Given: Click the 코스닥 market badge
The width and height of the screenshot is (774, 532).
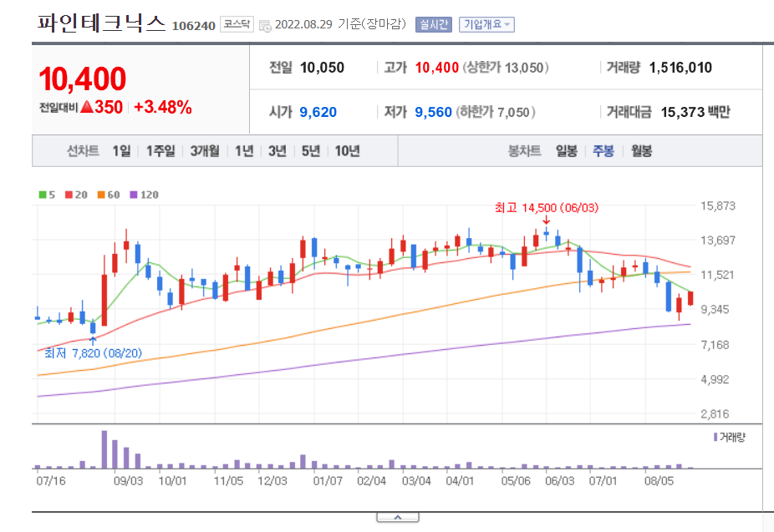Looking at the screenshot, I should (x=237, y=24).
